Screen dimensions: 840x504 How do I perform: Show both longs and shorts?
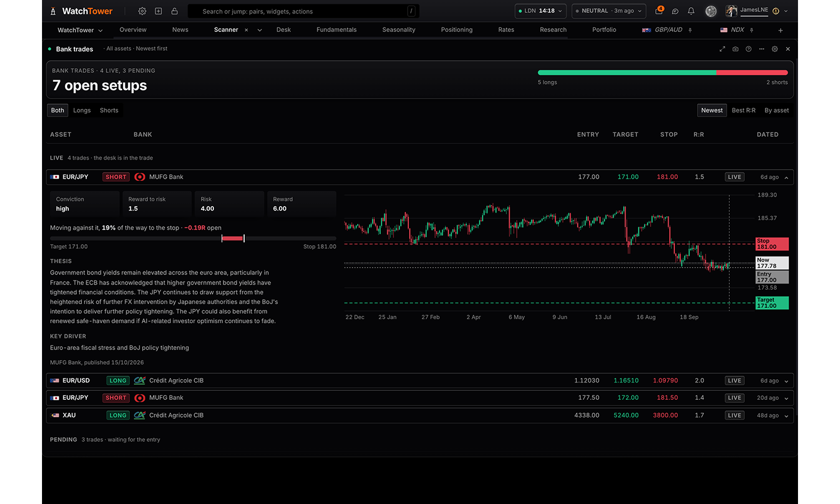[x=58, y=110]
